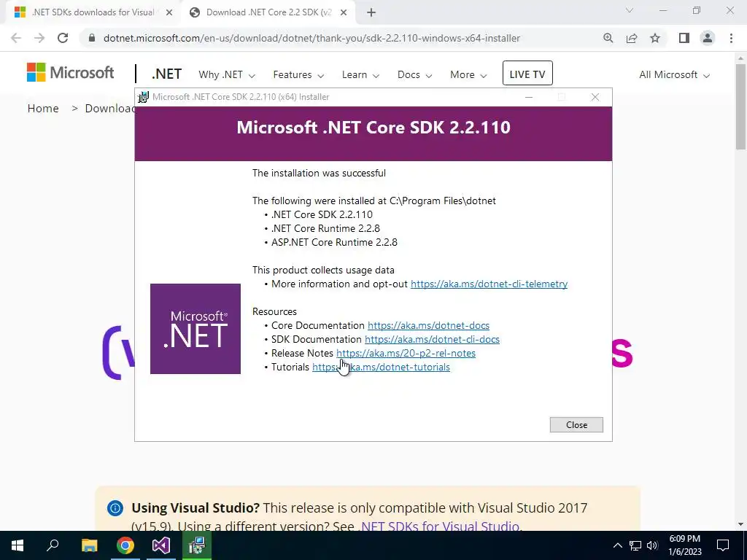
Task: Click the scrollbar down arrow
Action: pos(740,524)
